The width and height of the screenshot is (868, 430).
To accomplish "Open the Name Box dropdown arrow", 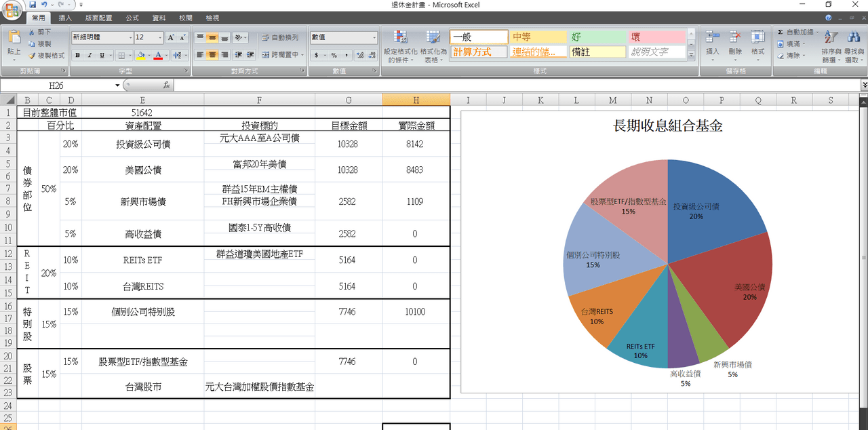I will pos(117,85).
